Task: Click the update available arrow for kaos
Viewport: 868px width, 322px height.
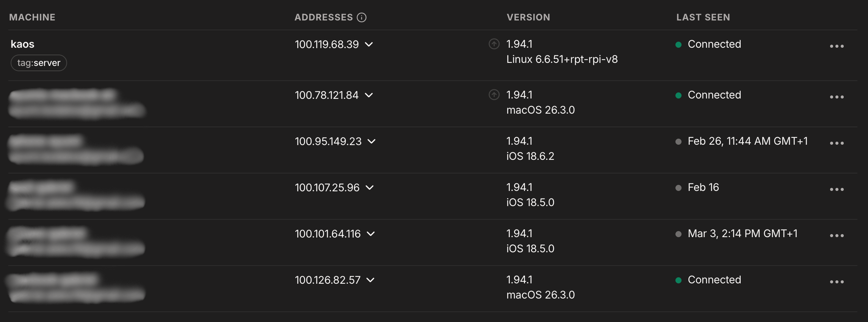Action: click(x=493, y=44)
